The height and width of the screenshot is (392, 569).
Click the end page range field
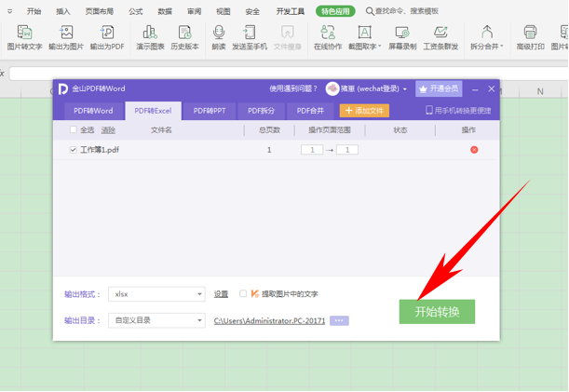coord(347,150)
